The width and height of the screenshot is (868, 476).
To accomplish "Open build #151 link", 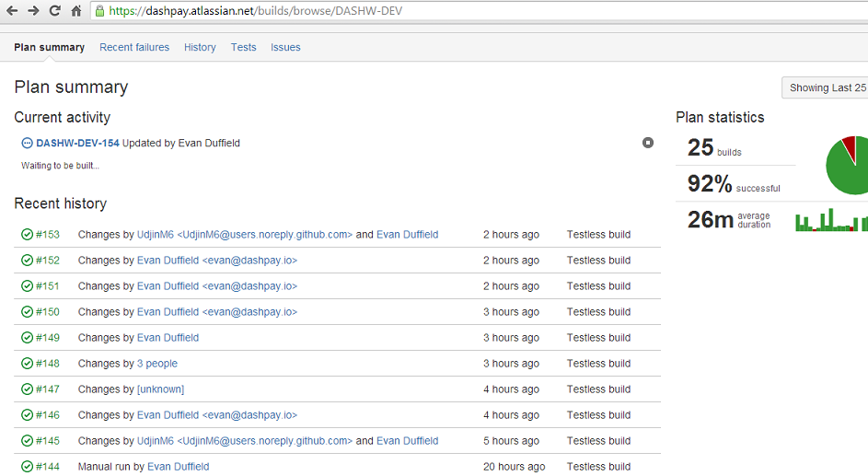I will [x=48, y=286].
